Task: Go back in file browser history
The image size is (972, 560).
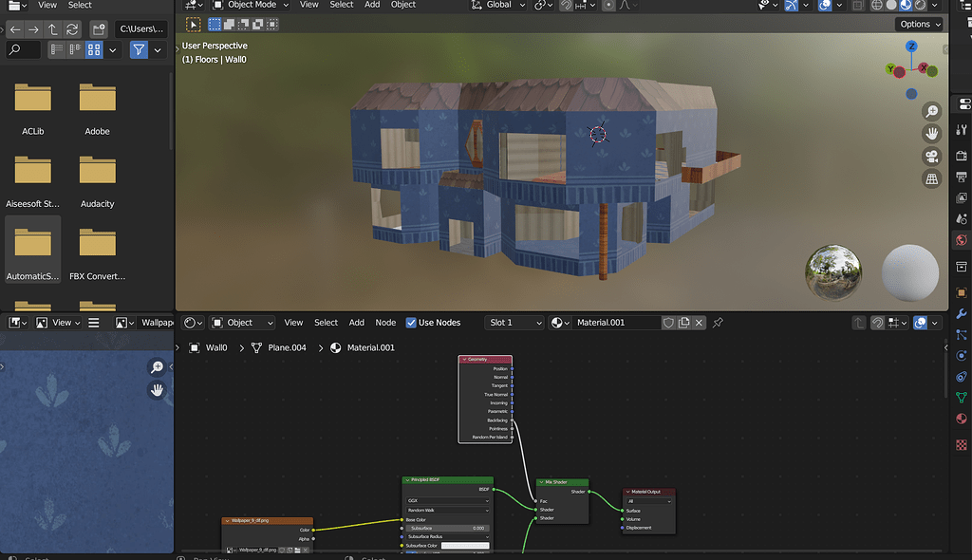Action: 15,29
